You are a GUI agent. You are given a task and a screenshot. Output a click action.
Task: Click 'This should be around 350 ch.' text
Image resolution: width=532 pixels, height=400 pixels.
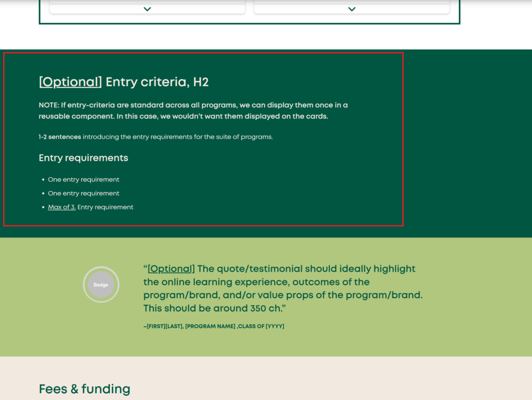point(214,308)
